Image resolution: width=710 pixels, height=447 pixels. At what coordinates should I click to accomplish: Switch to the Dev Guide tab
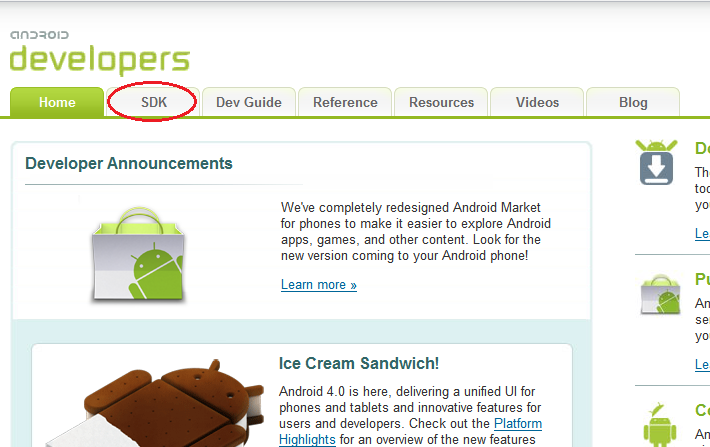(249, 102)
